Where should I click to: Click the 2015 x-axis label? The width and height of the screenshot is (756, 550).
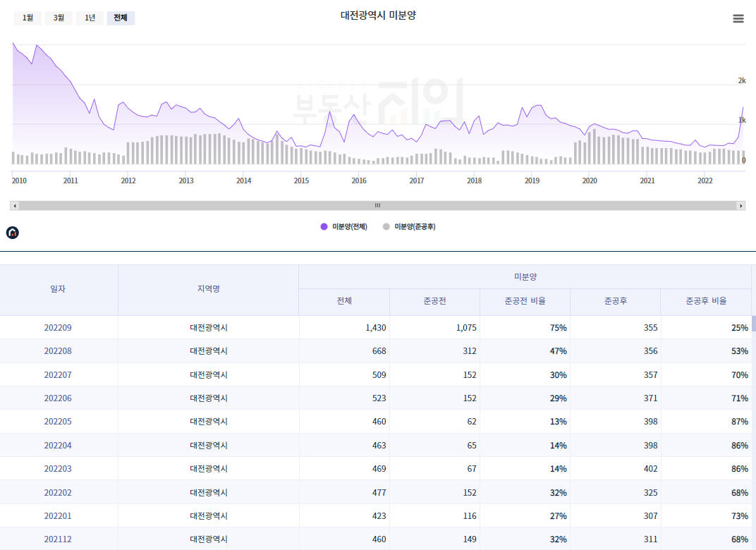[301, 181]
